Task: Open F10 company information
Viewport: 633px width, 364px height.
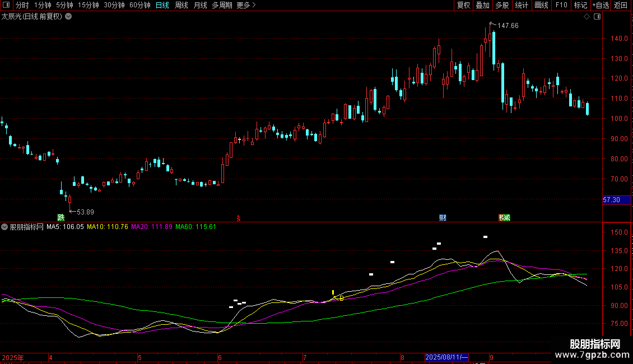Action: (561, 5)
